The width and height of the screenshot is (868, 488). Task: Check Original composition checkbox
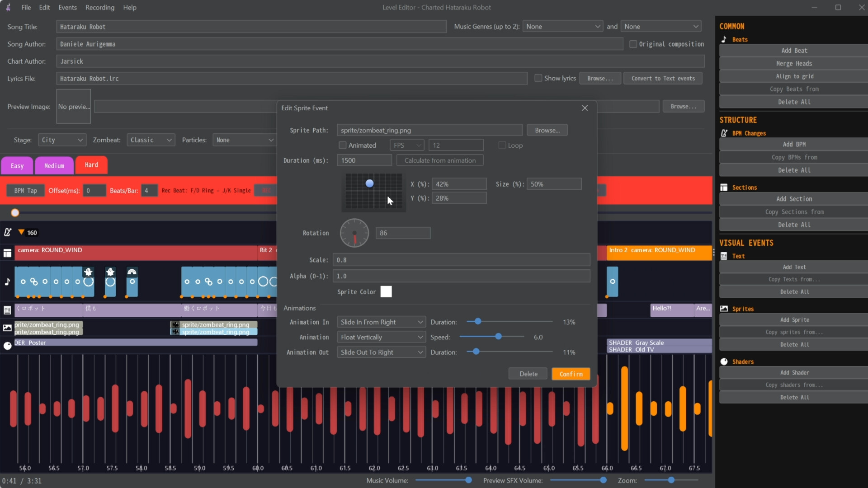click(633, 44)
